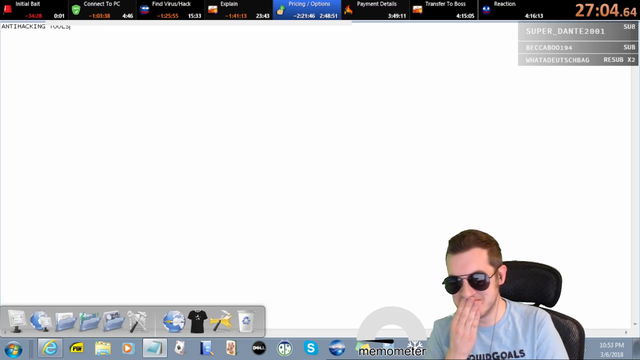640x360 pixels.
Task: Click the horizontal scrollbar right arrow
Action: point(626,333)
